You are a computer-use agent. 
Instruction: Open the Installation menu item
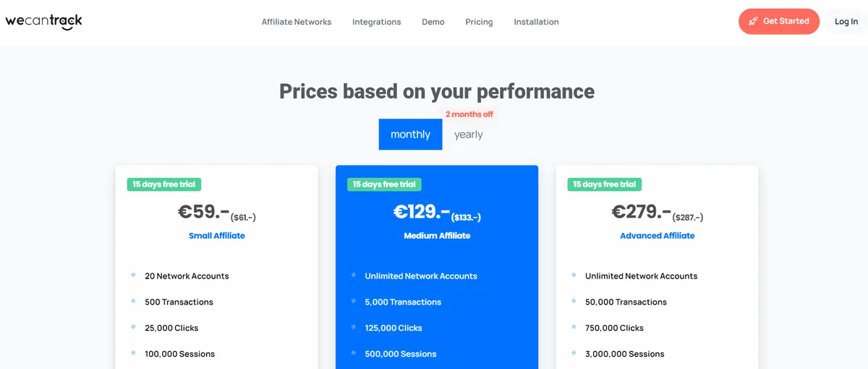tap(536, 22)
